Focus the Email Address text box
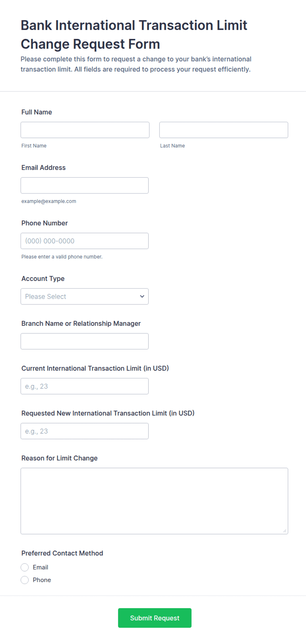The width and height of the screenshot is (306, 644). (85, 186)
